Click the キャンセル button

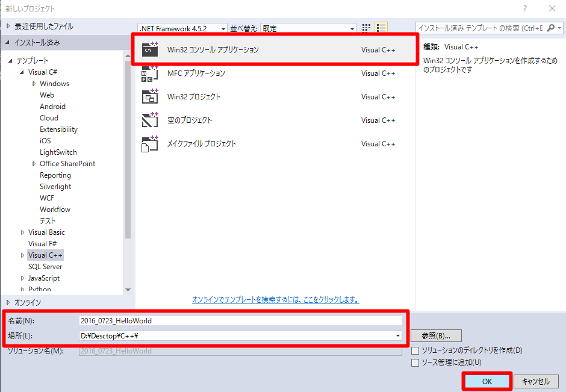pos(536,382)
